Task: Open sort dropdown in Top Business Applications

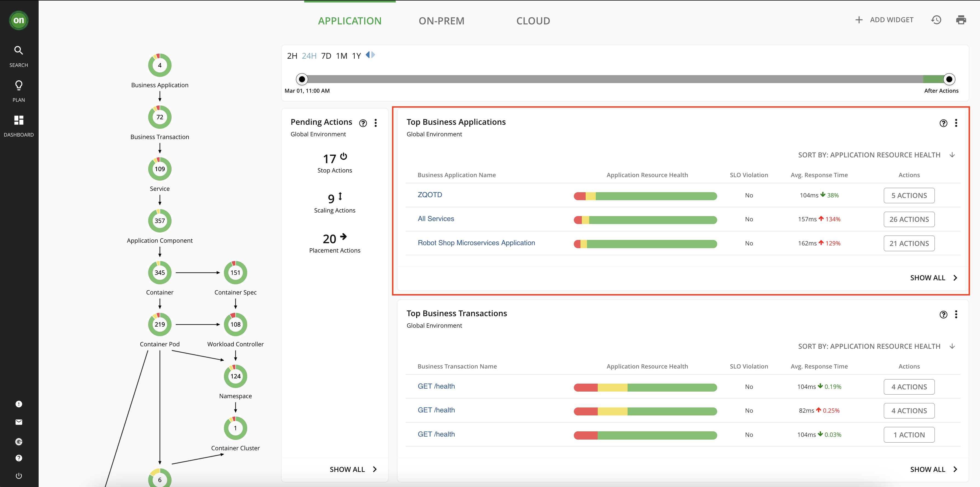Action: [x=876, y=155]
